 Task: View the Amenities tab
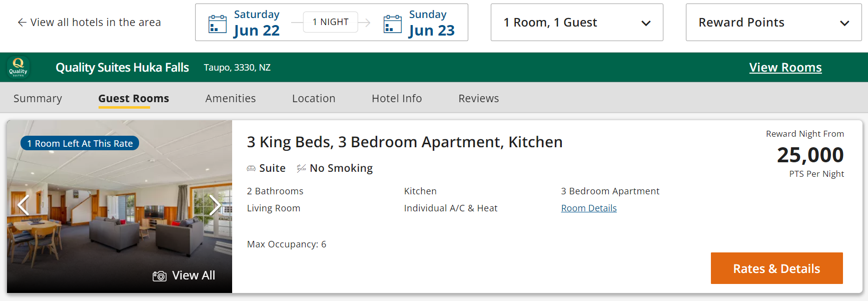pyautogui.click(x=230, y=98)
